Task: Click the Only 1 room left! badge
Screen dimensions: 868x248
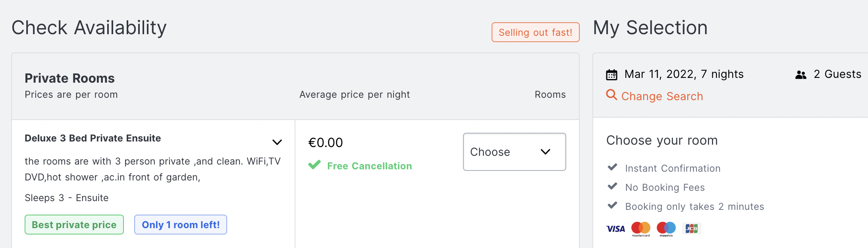Action: [x=181, y=225]
